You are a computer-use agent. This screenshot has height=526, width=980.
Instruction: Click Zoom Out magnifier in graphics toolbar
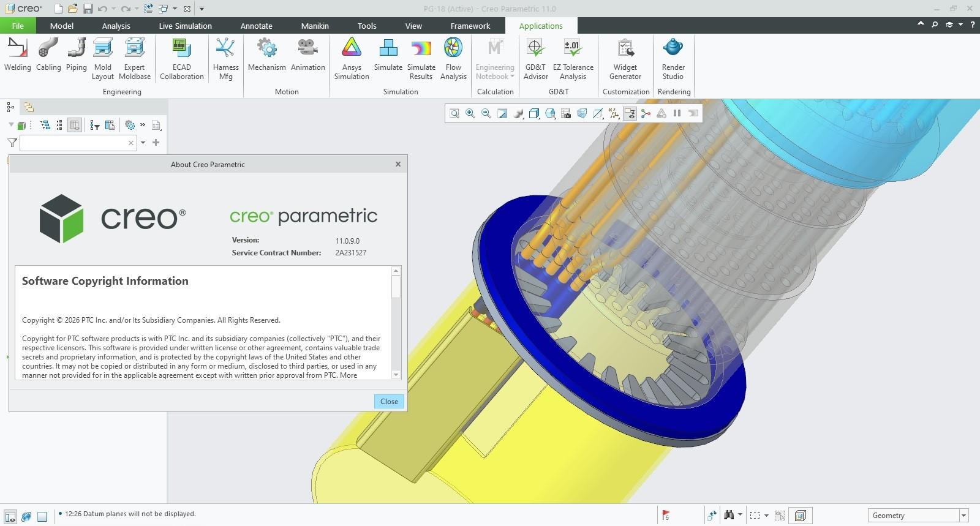click(486, 113)
